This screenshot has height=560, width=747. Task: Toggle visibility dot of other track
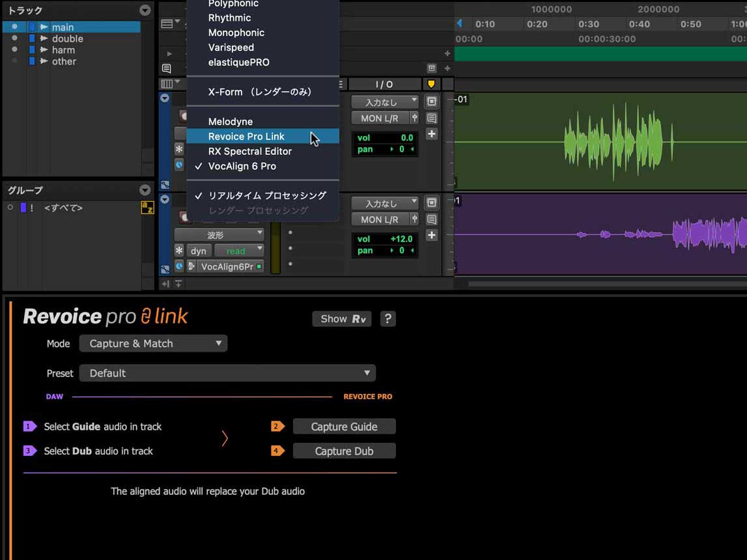click(15, 61)
